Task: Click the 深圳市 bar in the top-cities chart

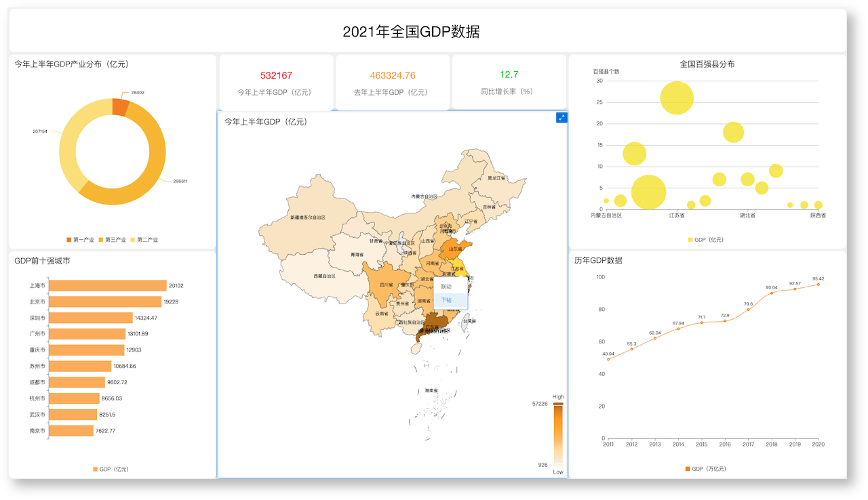Action: point(91,318)
